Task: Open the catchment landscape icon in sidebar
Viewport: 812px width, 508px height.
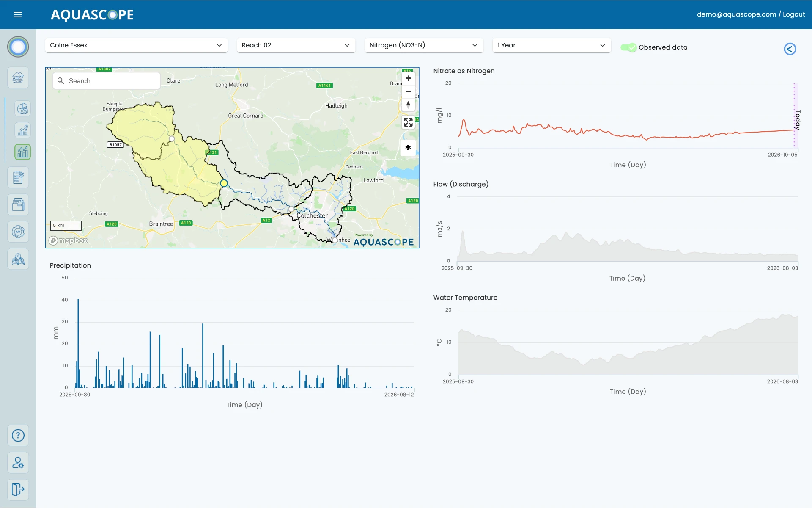Action: tap(18, 77)
